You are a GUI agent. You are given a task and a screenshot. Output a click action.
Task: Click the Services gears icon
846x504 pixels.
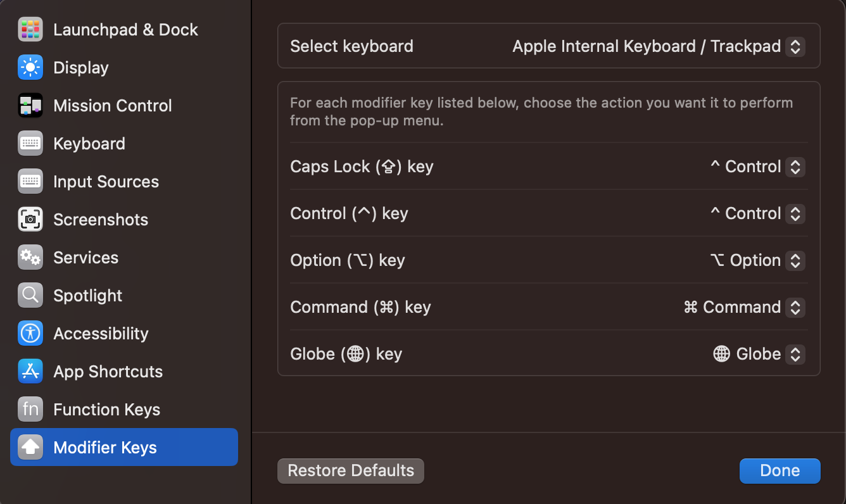(x=30, y=258)
